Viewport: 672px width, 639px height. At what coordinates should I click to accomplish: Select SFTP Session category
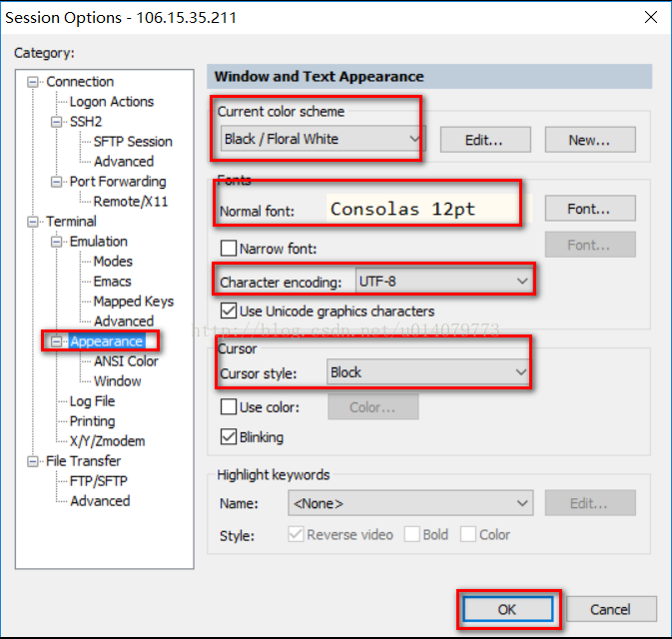coord(133,142)
